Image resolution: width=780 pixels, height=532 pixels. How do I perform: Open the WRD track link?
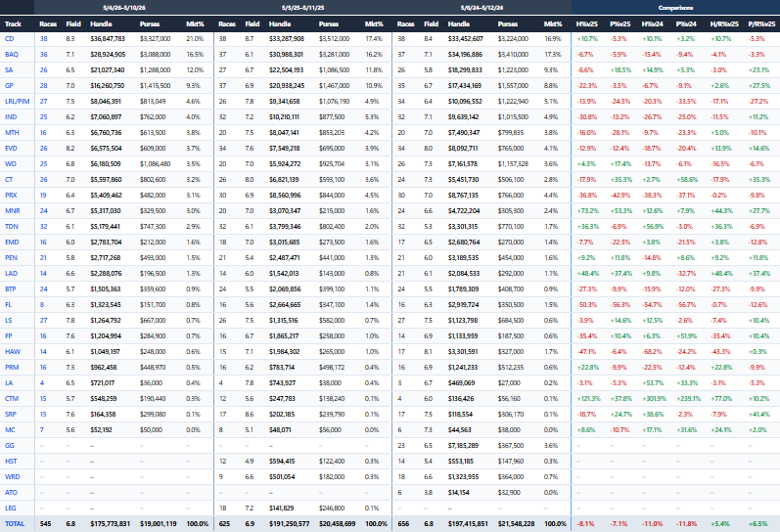pyautogui.click(x=13, y=477)
